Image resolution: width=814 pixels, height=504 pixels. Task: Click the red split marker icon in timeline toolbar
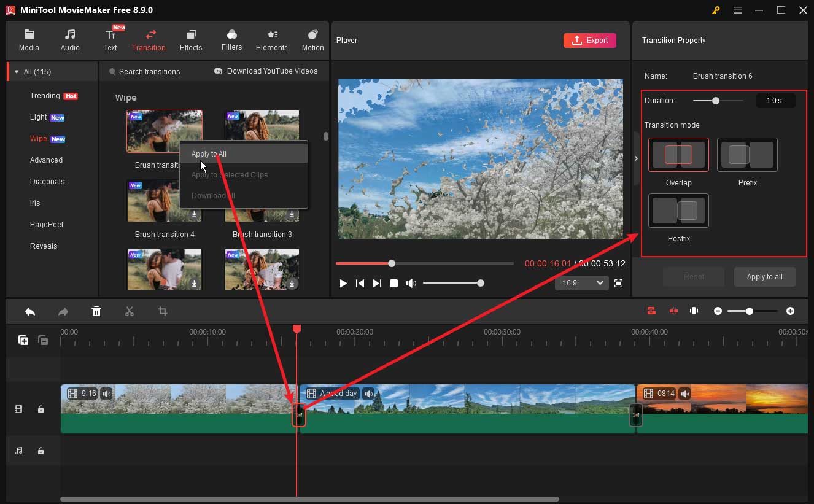(673, 311)
